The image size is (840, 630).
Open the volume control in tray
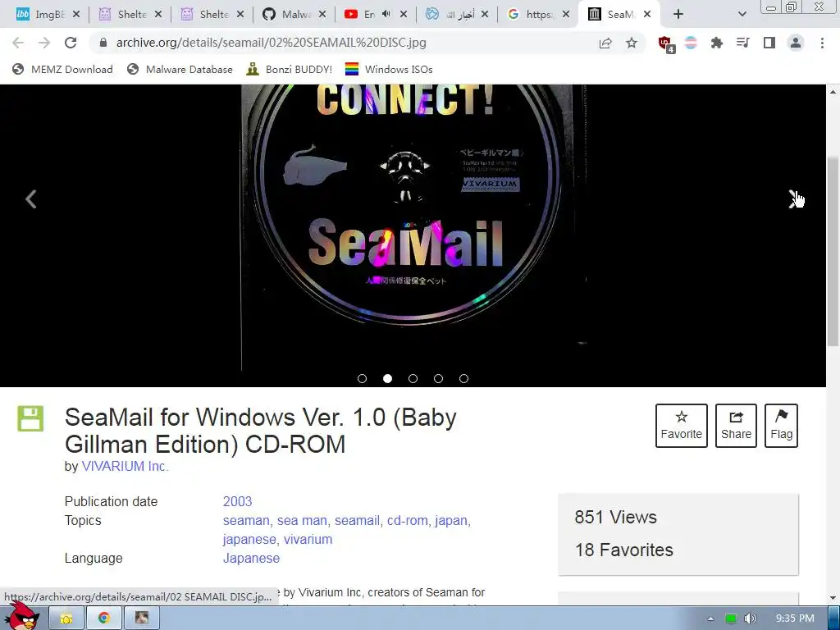click(750, 619)
